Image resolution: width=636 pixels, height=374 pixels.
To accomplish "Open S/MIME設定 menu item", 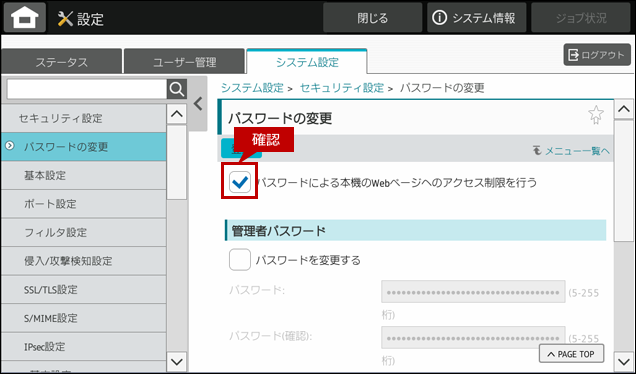I will pos(84,318).
